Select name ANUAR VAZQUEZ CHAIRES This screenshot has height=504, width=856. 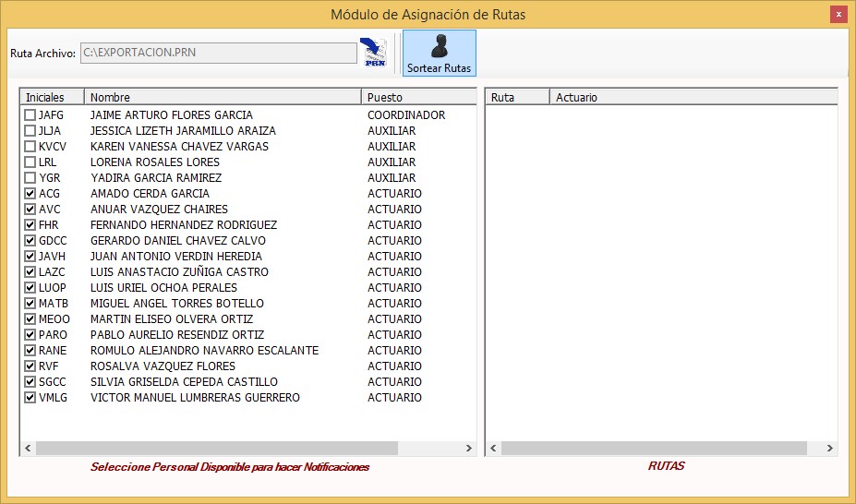159,210
